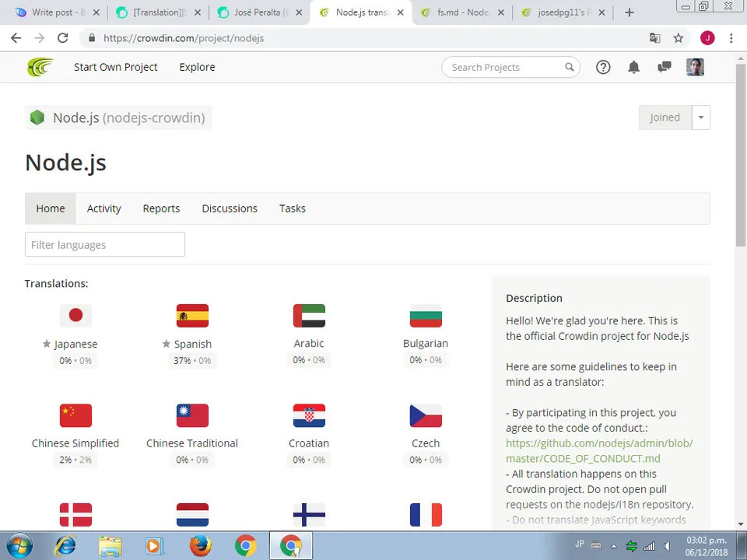Bookmark page with star icon

[679, 38]
